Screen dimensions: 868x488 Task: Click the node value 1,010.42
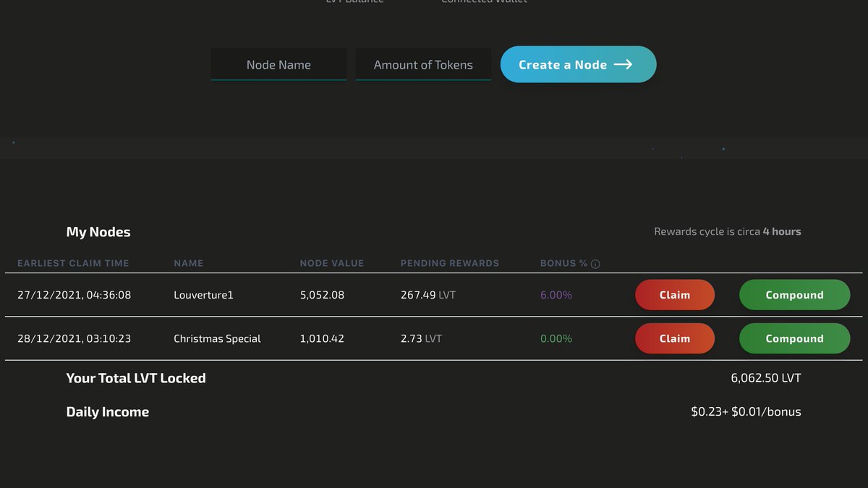pos(322,338)
